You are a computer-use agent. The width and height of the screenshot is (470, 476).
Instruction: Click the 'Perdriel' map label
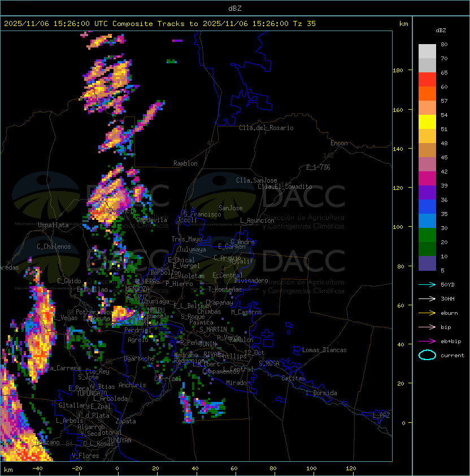coord(138,330)
